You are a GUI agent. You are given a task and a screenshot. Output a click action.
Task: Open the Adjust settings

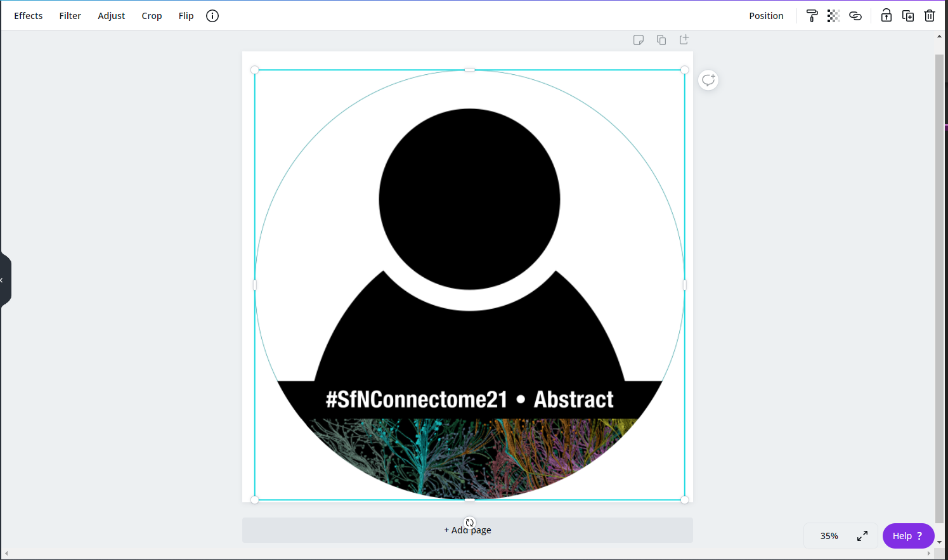(112, 16)
